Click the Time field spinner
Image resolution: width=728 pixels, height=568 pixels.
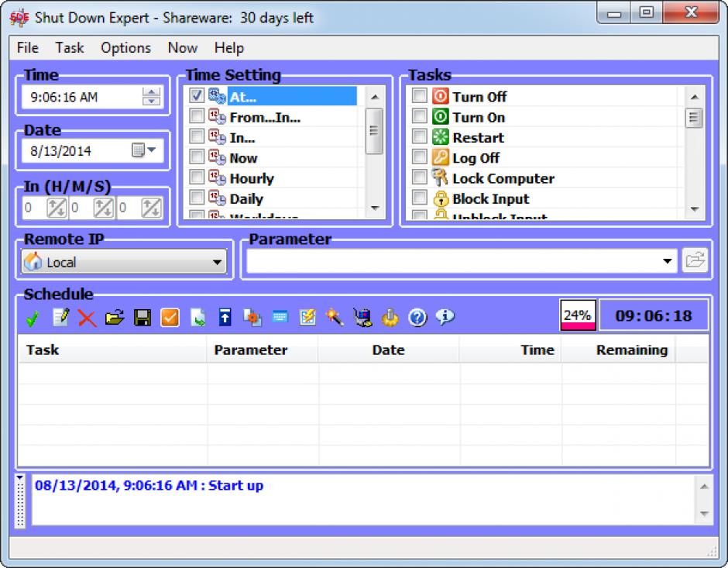(x=151, y=97)
